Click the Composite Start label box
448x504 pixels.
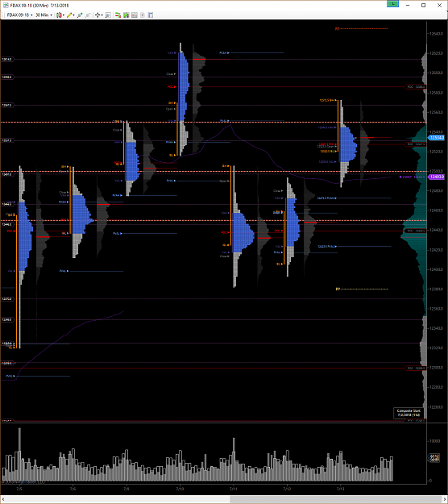[409, 413]
